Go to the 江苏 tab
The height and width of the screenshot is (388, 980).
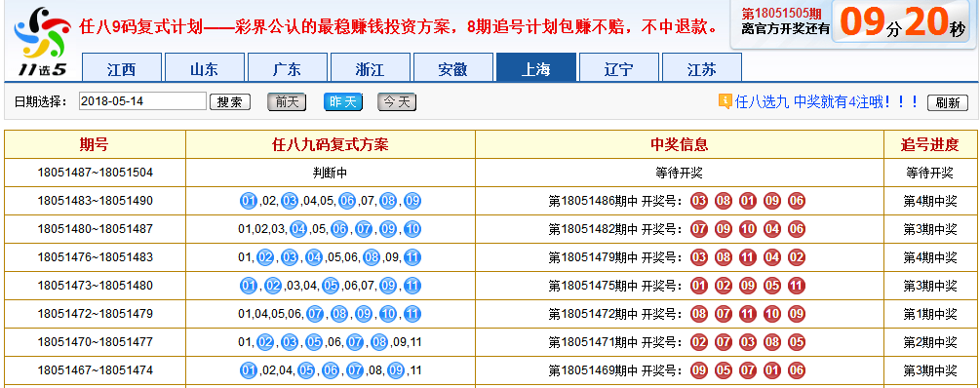(x=701, y=68)
